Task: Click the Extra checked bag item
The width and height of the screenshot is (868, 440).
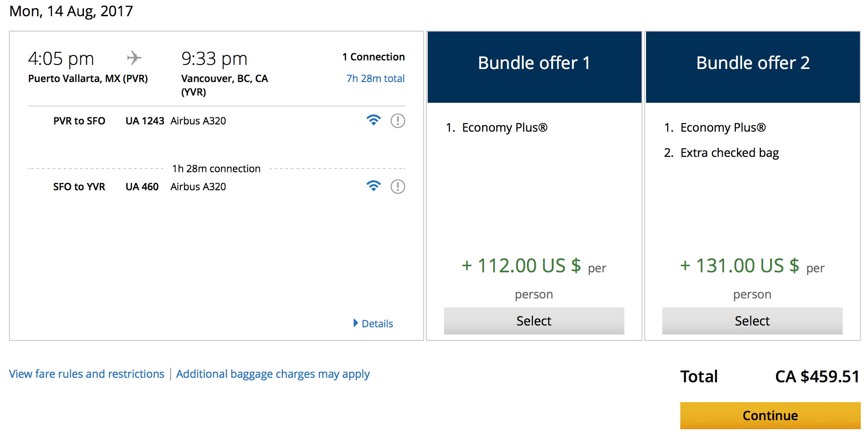Action: tap(729, 153)
